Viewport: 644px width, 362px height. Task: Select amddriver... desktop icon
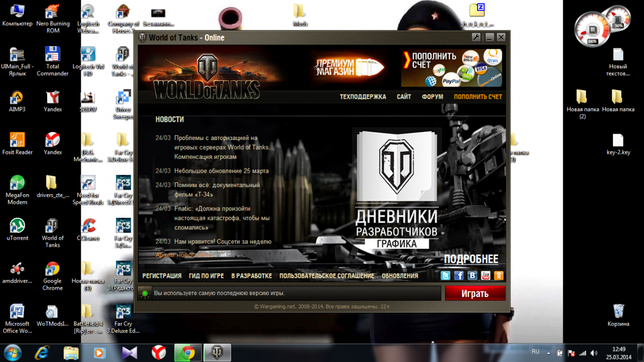coord(17,272)
